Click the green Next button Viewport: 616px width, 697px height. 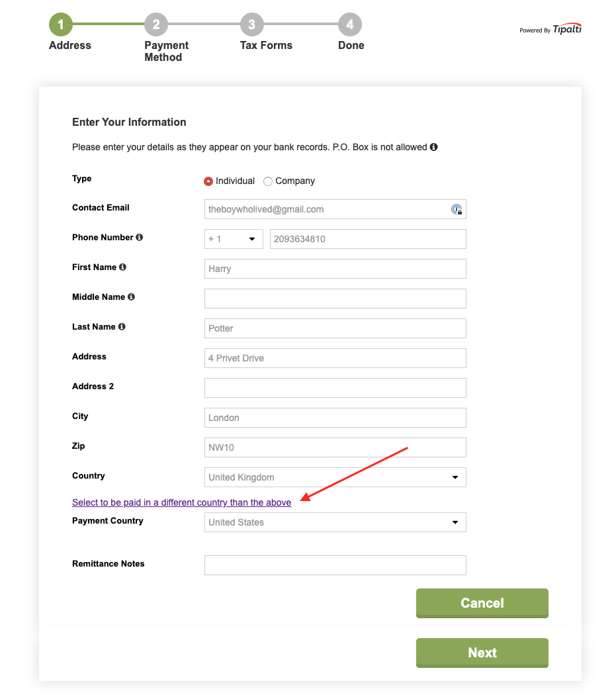(482, 653)
